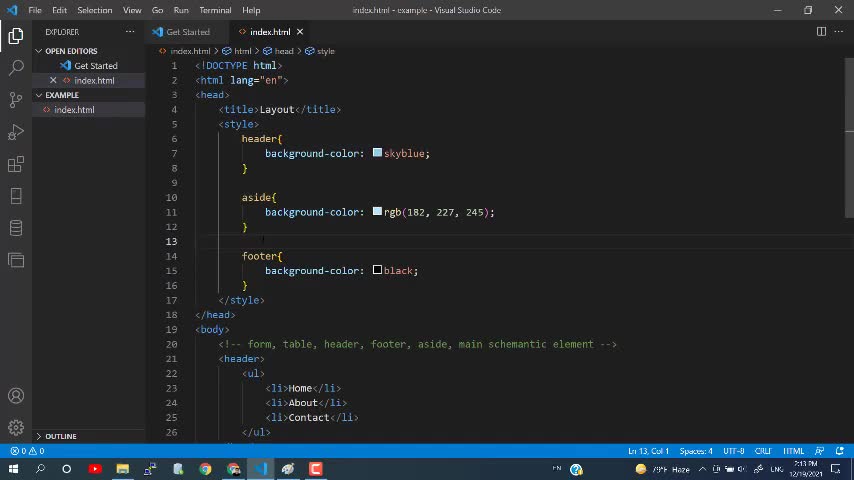
Task: Click the editor vertical scrollbar thumb
Action: coord(849,137)
